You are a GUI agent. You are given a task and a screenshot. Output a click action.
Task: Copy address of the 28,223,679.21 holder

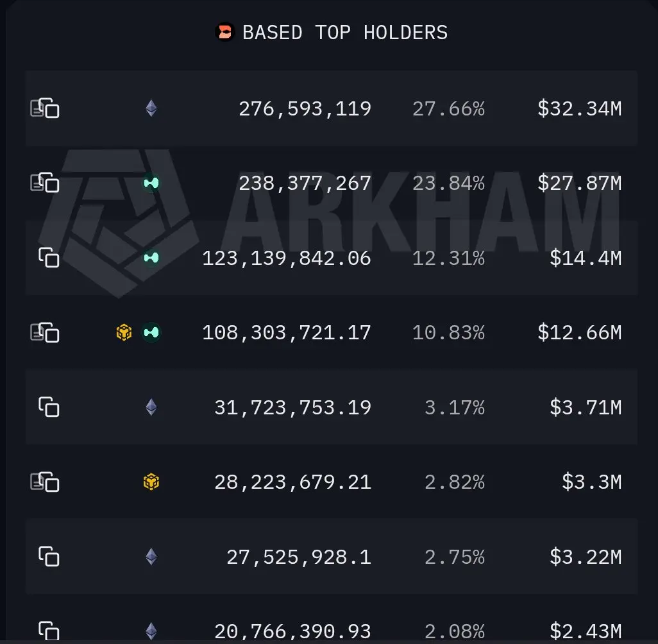49,482
